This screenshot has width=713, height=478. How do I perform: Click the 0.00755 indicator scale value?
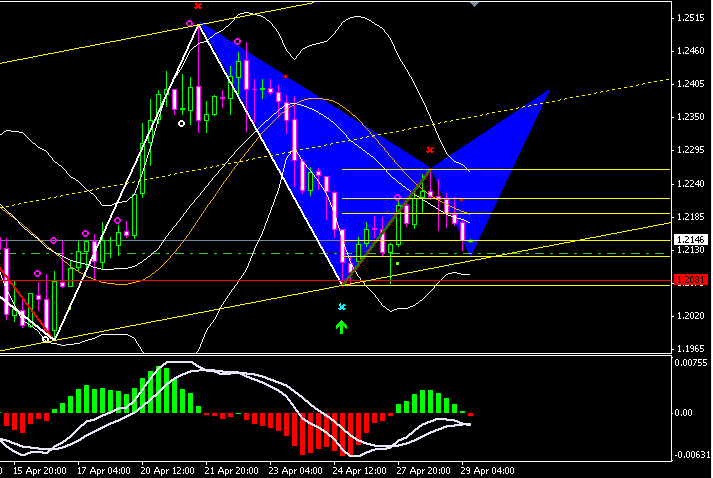691,362
